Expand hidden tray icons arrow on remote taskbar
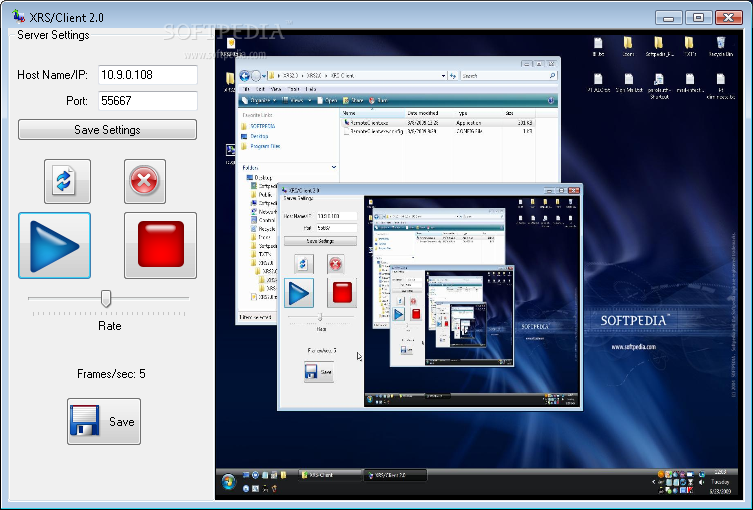753x510 pixels. (653, 482)
